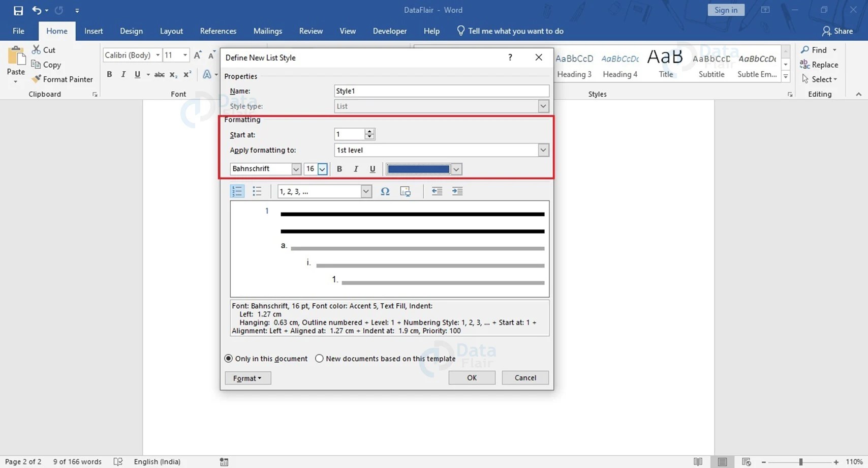
Task: Click the insert picture icon in the dialog
Action: coord(405,191)
